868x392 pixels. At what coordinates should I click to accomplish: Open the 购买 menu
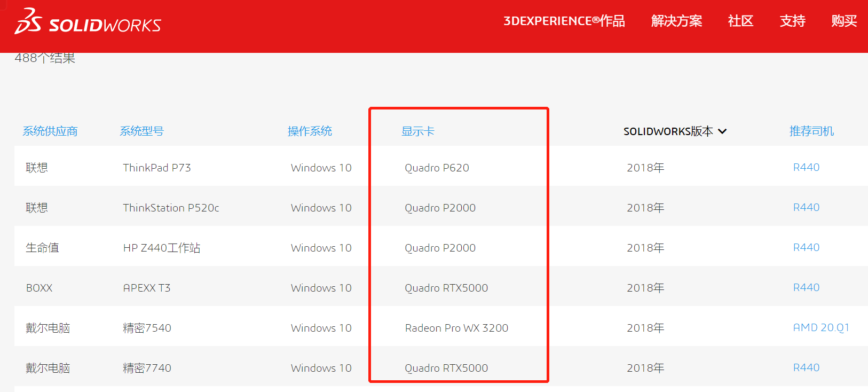coord(844,21)
